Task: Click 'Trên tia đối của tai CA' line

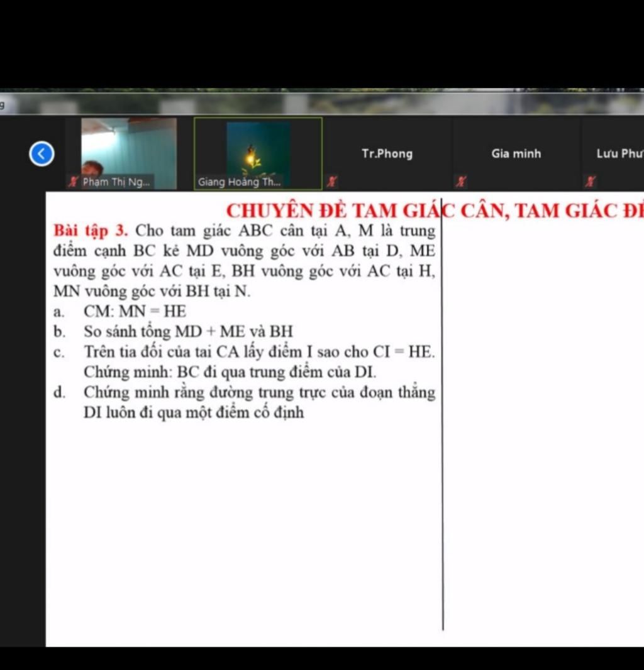Action: click(259, 352)
